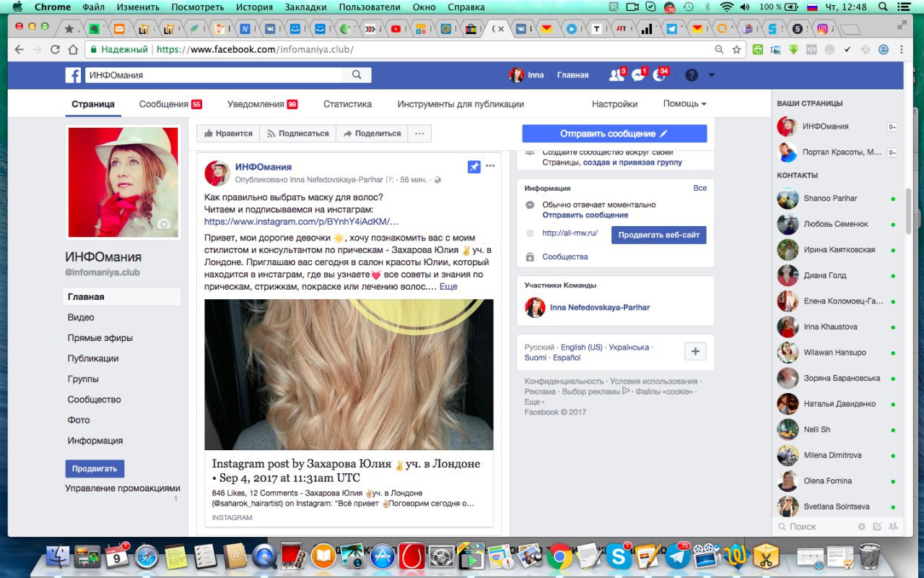Open the globe notifications icon with 34 badge
The width and height of the screenshot is (924, 578).
click(x=660, y=75)
